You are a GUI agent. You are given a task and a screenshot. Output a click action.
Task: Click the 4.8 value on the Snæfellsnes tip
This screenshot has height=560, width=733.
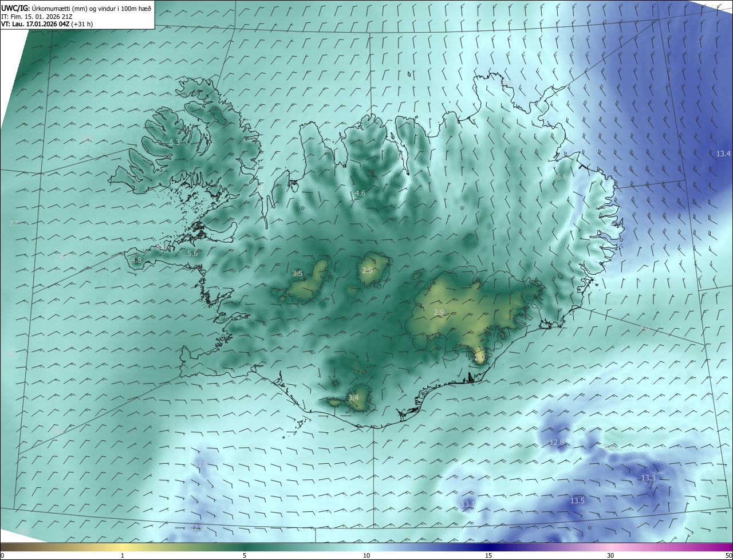click(x=136, y=260)
